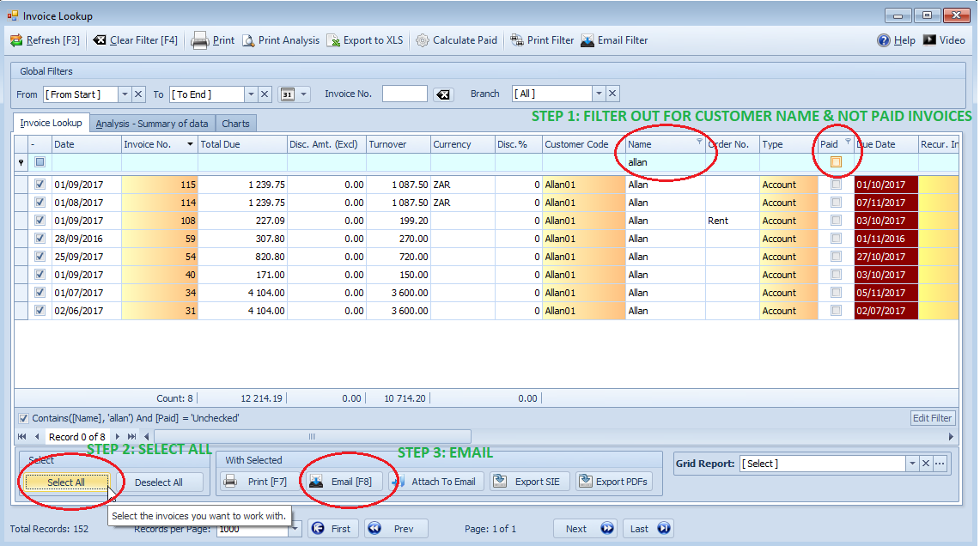Go to First page of records
The width and height of the screenshot is (980, 546).
pos(332,529)
